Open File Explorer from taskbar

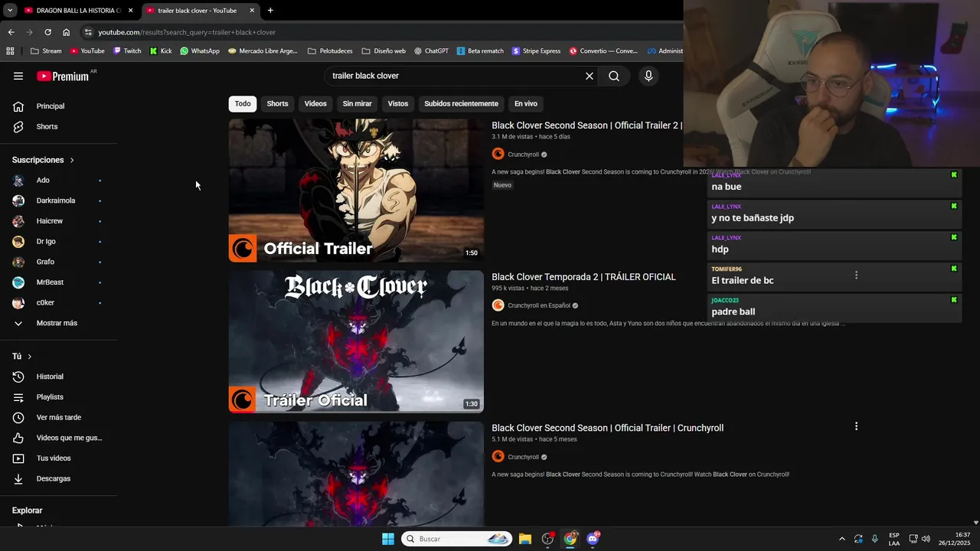525,539
